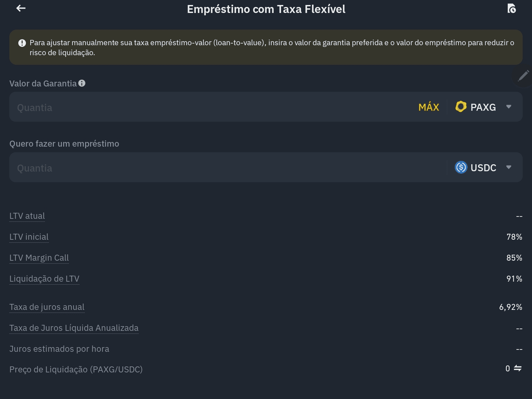The image size is (532, 399).
Task: Click the PAXG gold coin icon
Action: pos(461,107)
